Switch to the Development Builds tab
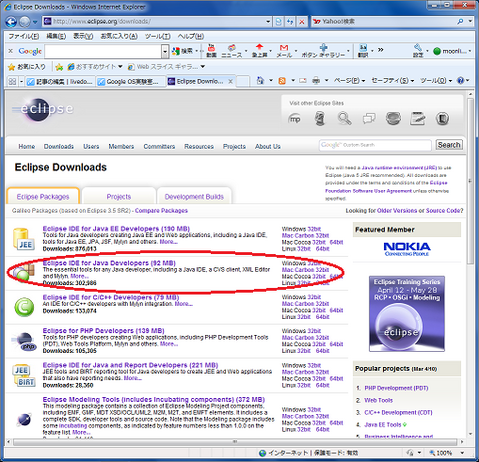479x462 pixels. (x=194, y=197)
